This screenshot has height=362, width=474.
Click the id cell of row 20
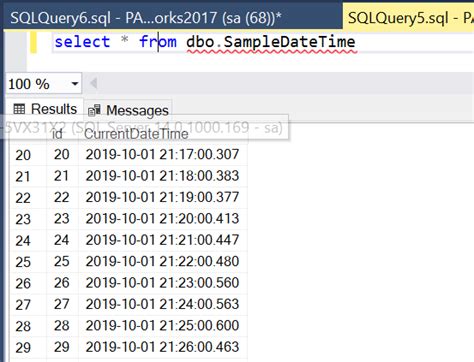pos(62,154)
